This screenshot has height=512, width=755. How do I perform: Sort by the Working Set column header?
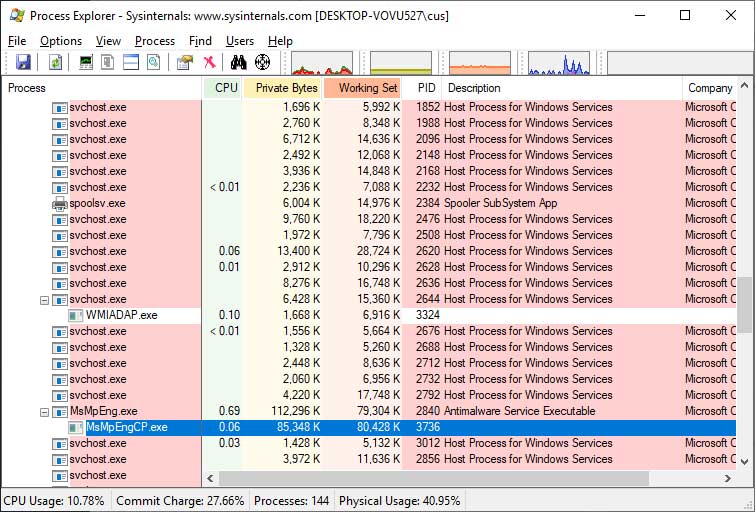pos(366,88)
